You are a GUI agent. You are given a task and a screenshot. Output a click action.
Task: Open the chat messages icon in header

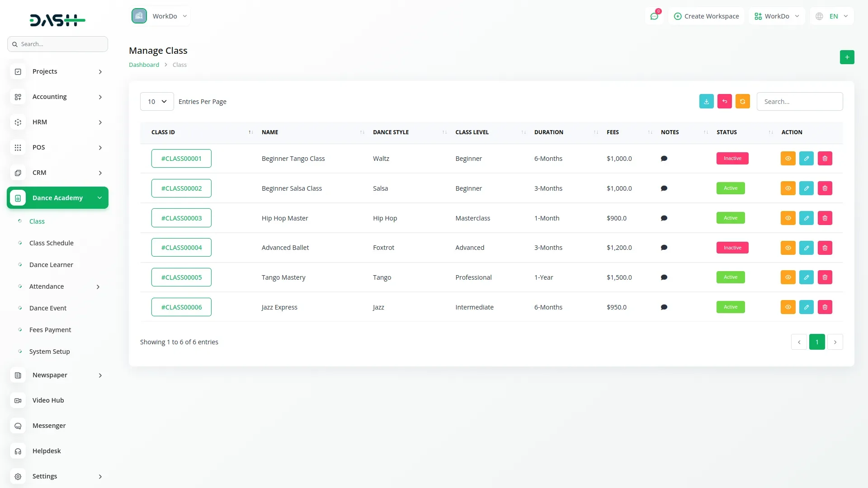click(654, 16)
